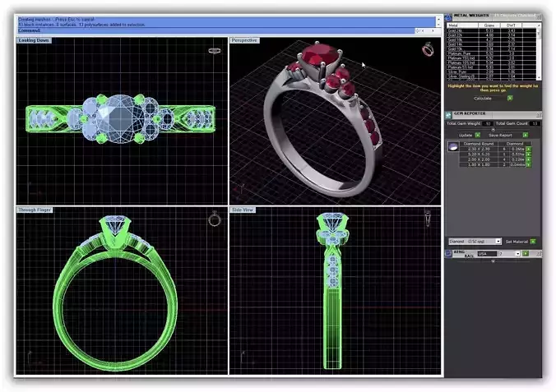This screenshot has width=556, height=392.
Task: Activate the Through Finger viewport label
Action: 35,210
